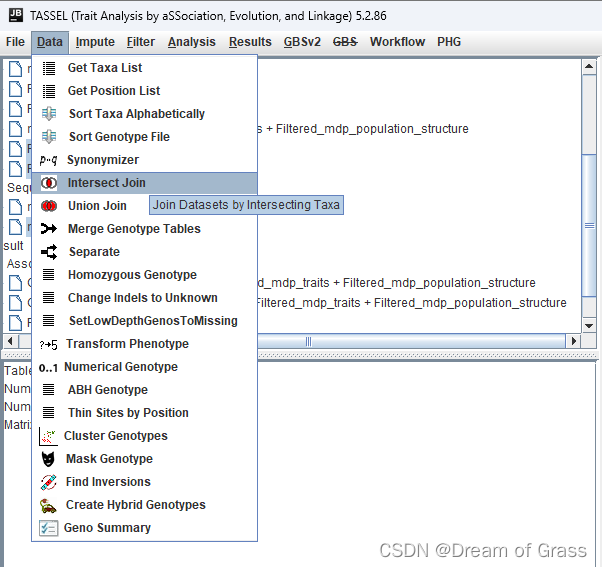Select Create Hybrid Genotypes
This screenshot has width=602, height=567.
[144, 506]
